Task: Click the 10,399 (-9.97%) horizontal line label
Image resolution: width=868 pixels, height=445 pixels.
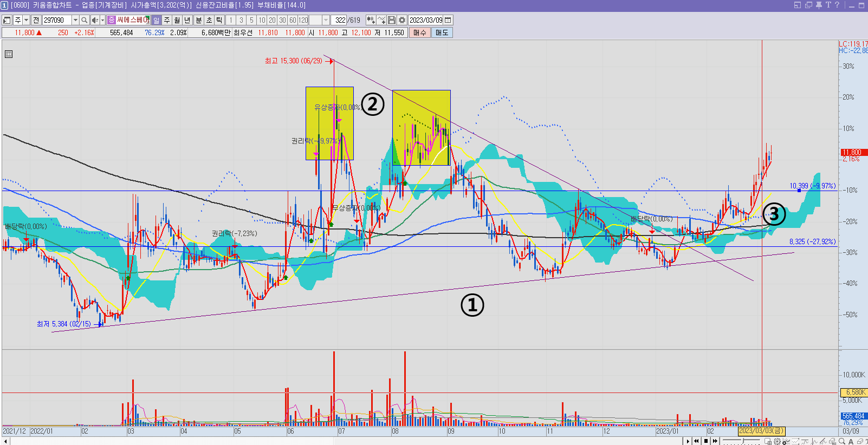Action: click(812, 186)
